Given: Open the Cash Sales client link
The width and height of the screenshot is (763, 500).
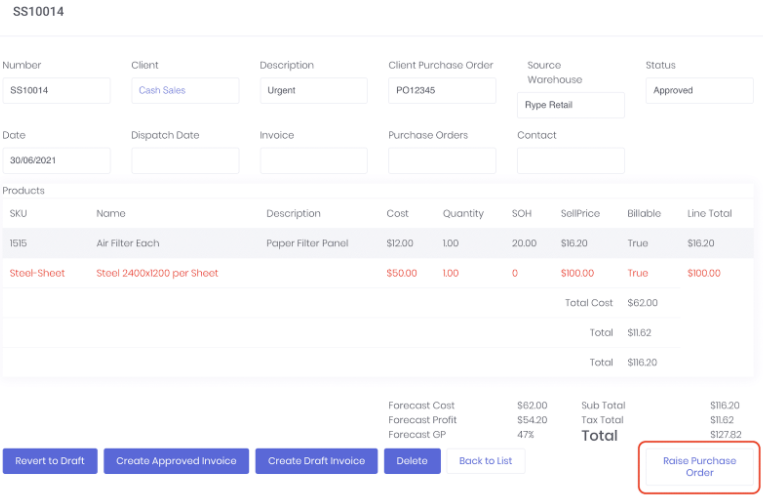Looking at the screenshot, I should coord(162,90).
